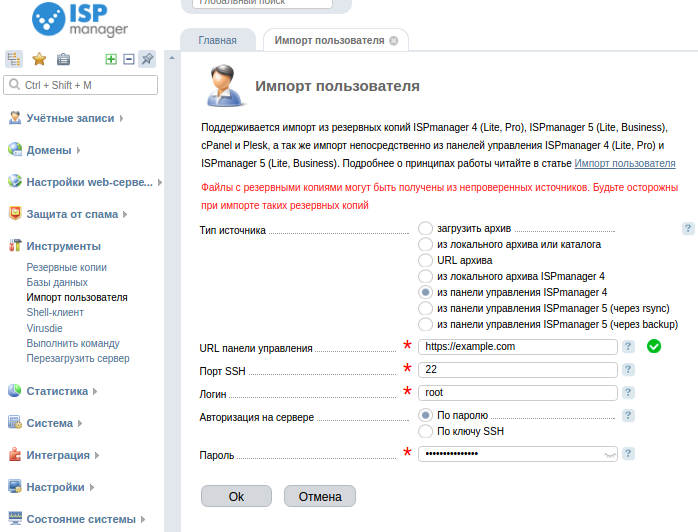Open the clipboard list icon in sidebar toolbar

click(63, 59)
